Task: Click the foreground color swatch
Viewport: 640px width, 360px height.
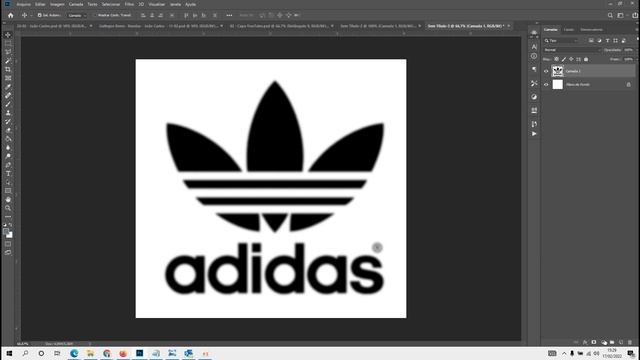Action: tap(6, 232)
